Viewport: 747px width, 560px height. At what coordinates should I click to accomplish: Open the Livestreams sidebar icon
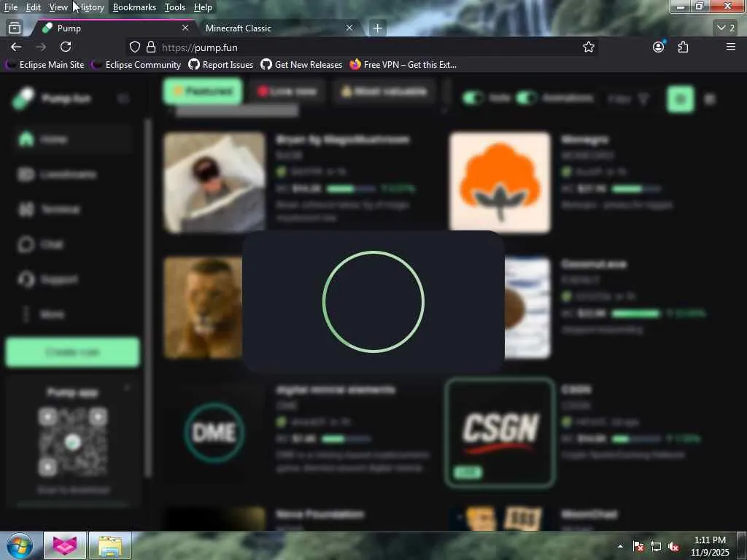[26, 174]
